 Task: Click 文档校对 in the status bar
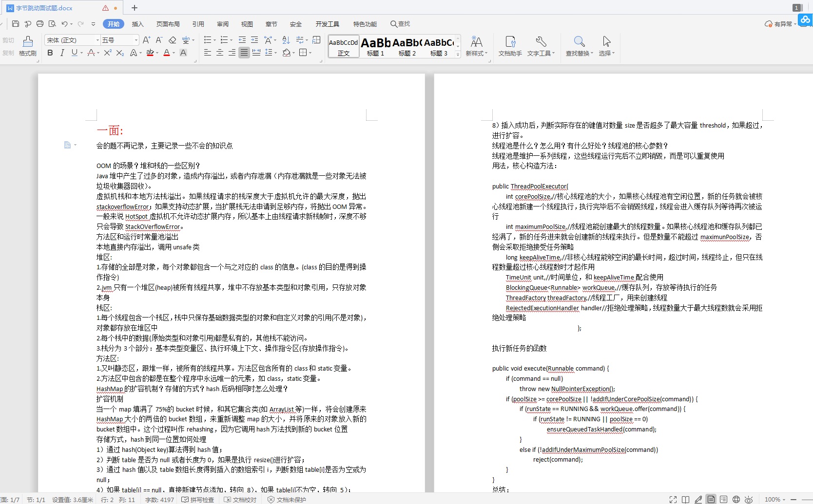(x=239, y=499)
